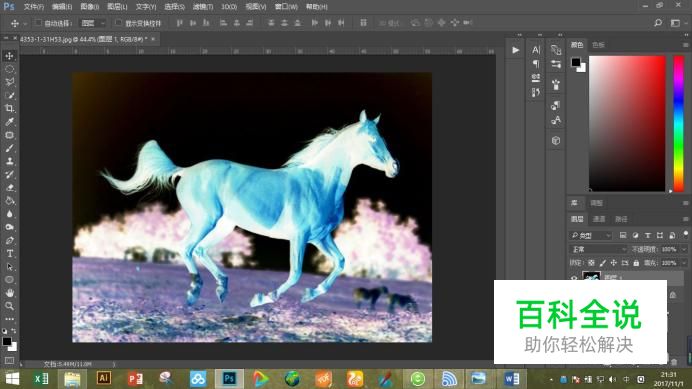Open the Windows Start button
Viewport: 692px width, 389px height.
[x=12, y=379]
